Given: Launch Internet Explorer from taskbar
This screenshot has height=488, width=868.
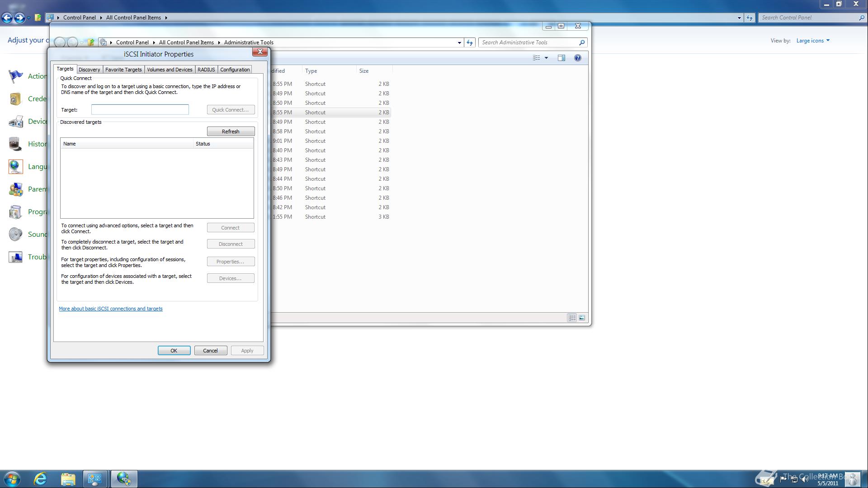Looking at the screenshot, I should tap(41, 479).
